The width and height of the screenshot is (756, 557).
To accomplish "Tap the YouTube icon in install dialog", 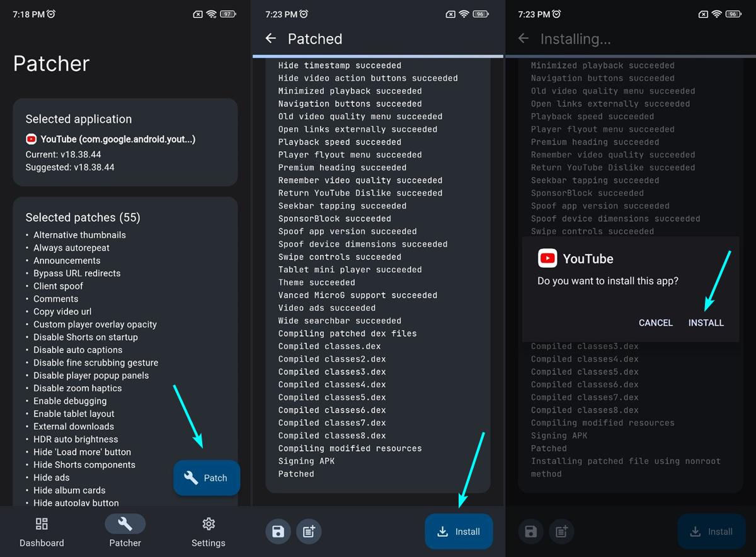I will click(x=547, y=258).
